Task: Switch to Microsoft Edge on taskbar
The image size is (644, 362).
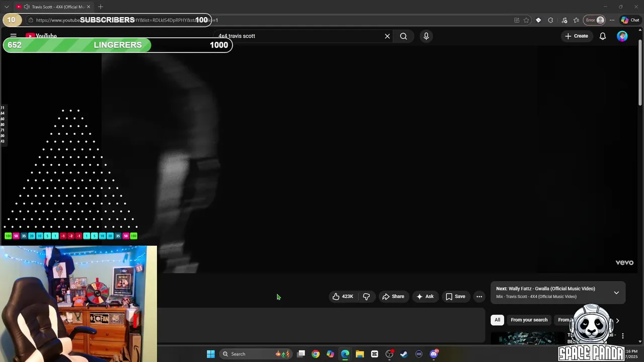Action: tap(345, 354)
